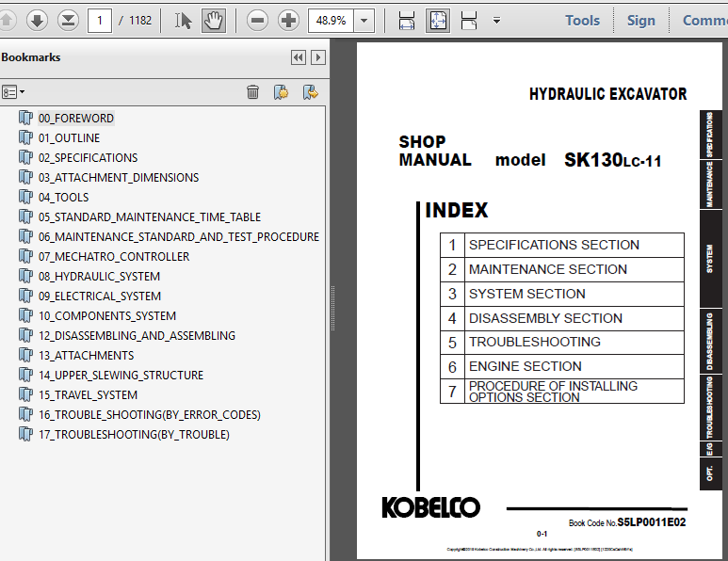Open bookmark 02_SPECIFICATIONS
Screen dimensions: 728x561
(x=88, y=158)
